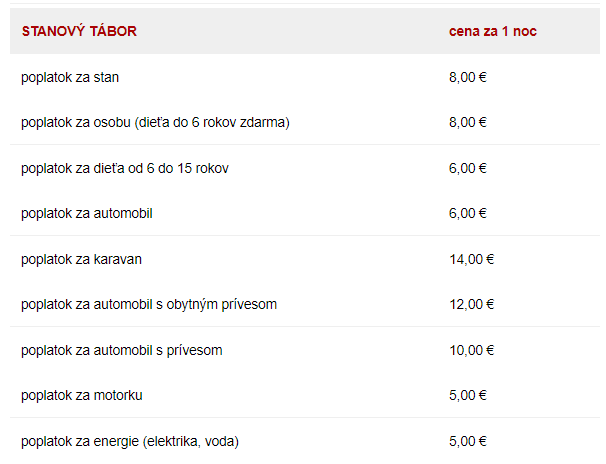Click the 10,00 € price value

point(472,350)
